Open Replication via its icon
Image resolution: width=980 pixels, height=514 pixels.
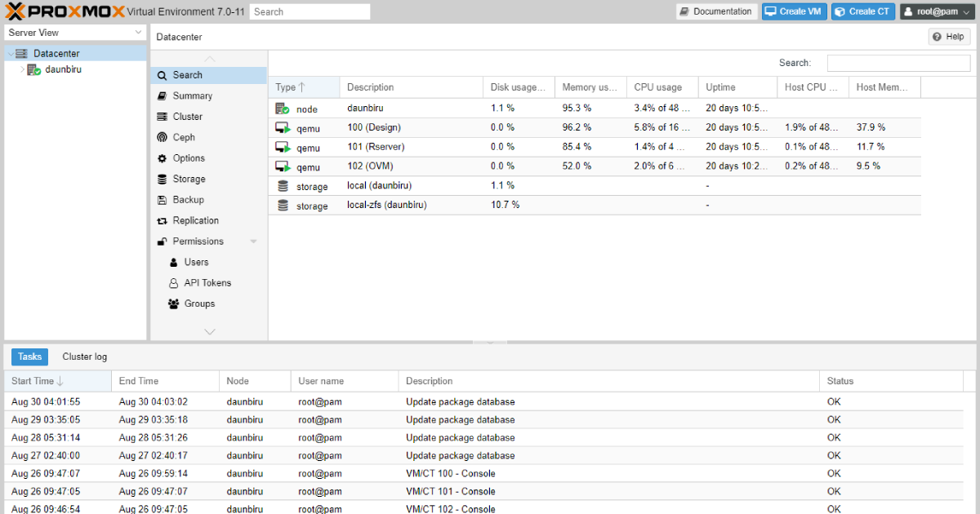point(163,221)
